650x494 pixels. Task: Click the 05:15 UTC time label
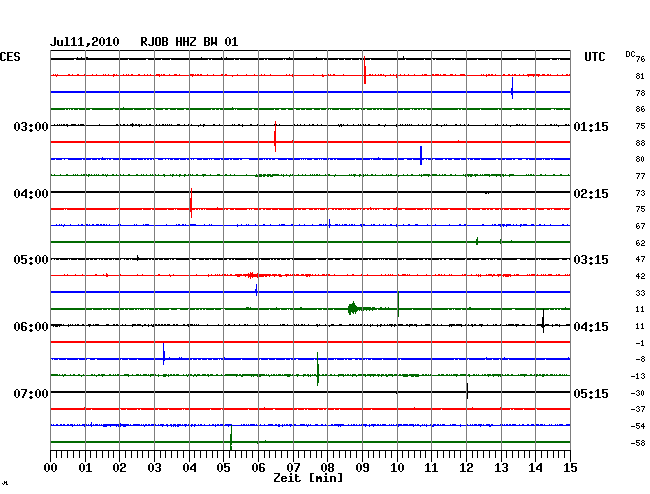pos(591,393)
